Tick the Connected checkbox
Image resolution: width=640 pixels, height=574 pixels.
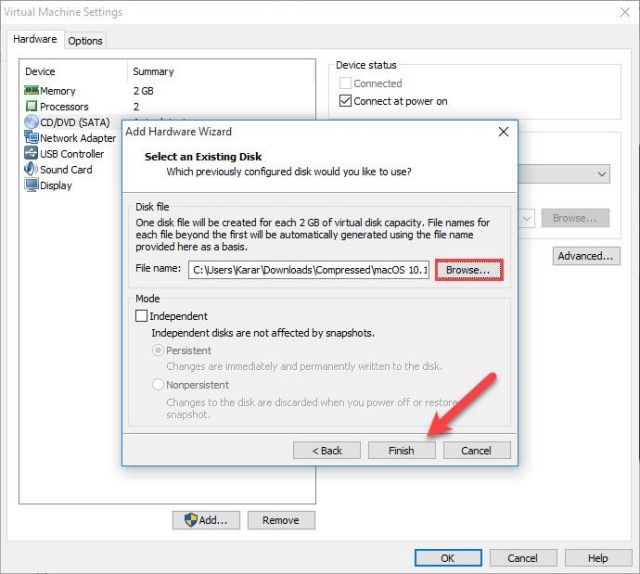pos(345,83)
